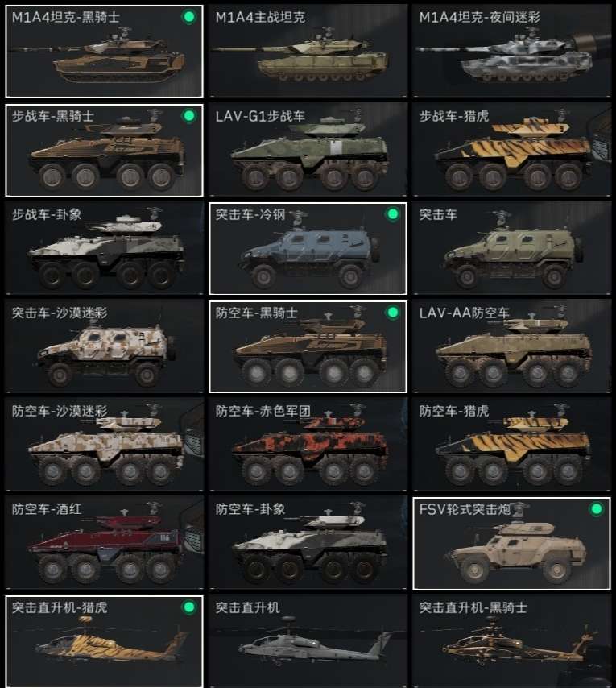
Task: Select the 突击直升机-猎虎 helicopter skin
Action: click(x=104, y=641)
